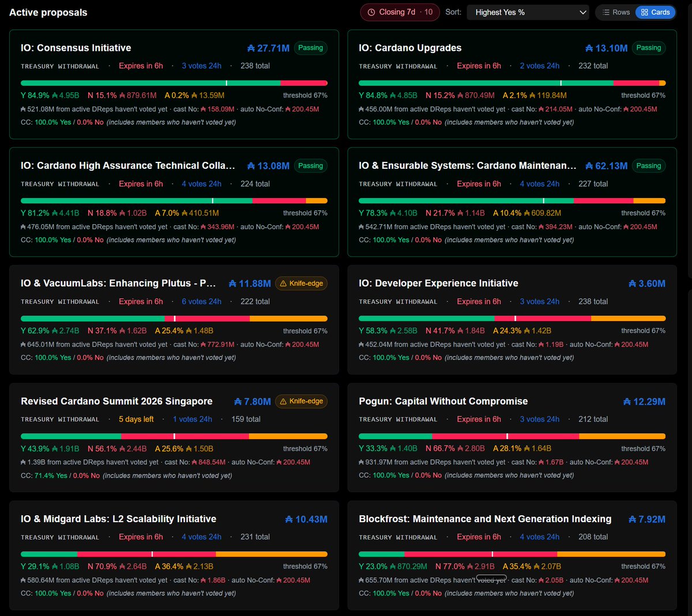Click the clock icon in Closing 7d
692x616 pixels.
pos(371,12)
